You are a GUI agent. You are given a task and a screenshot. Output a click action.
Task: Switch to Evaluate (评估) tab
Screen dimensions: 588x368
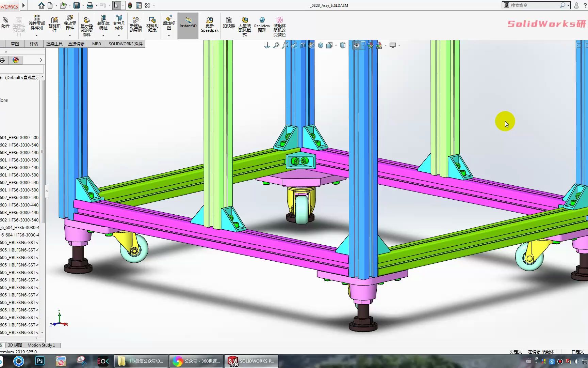click(x=34, y=44)
